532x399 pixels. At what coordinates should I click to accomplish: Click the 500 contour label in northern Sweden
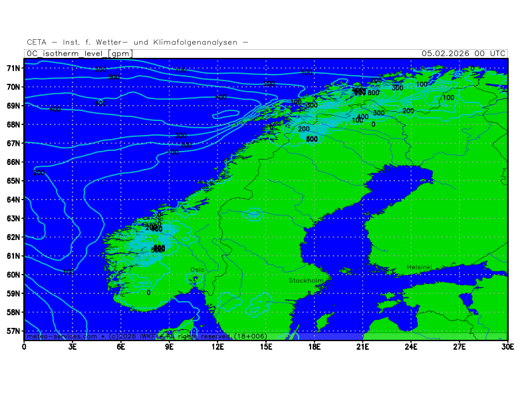coord(312,139)
